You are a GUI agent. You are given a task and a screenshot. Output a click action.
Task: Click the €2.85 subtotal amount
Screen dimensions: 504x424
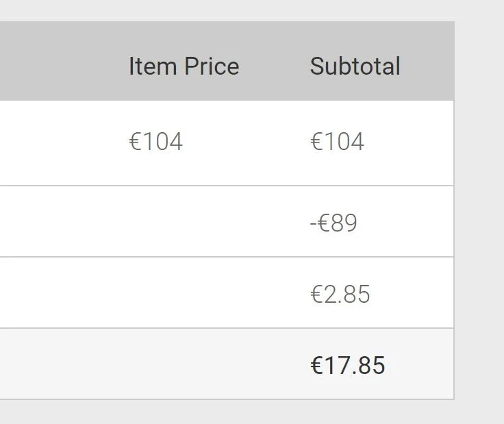tap(340, 294)
